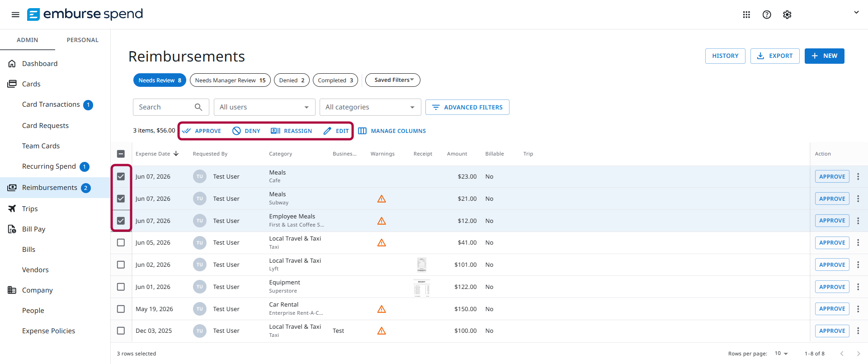Select the Equipment Superstore row checkbox
Screen dimensions: 868x364
coord(121,287)
